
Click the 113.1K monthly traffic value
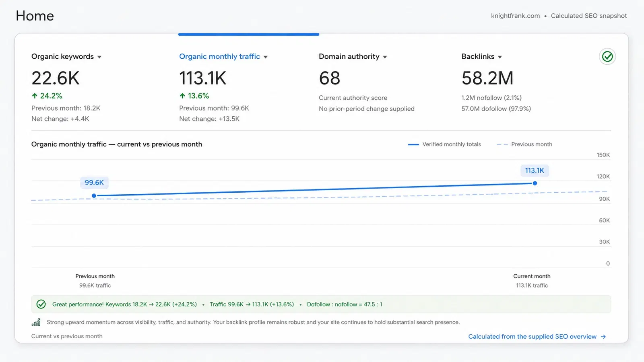pyautogui.click(x=203, y=78)
